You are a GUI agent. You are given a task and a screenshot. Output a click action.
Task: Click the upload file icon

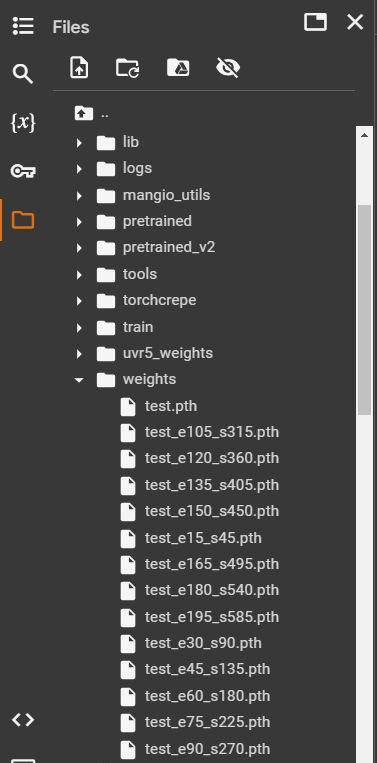[x=79, y=67]
